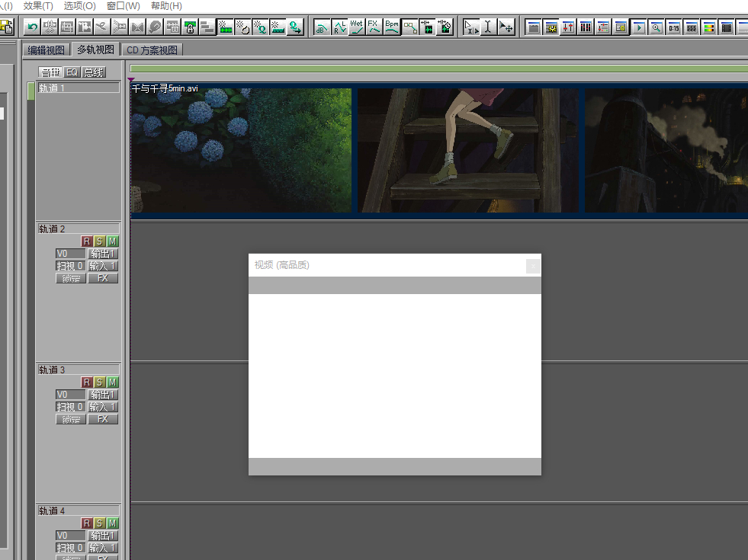Open the 效果(T) menu

click(x=38, y=5)
